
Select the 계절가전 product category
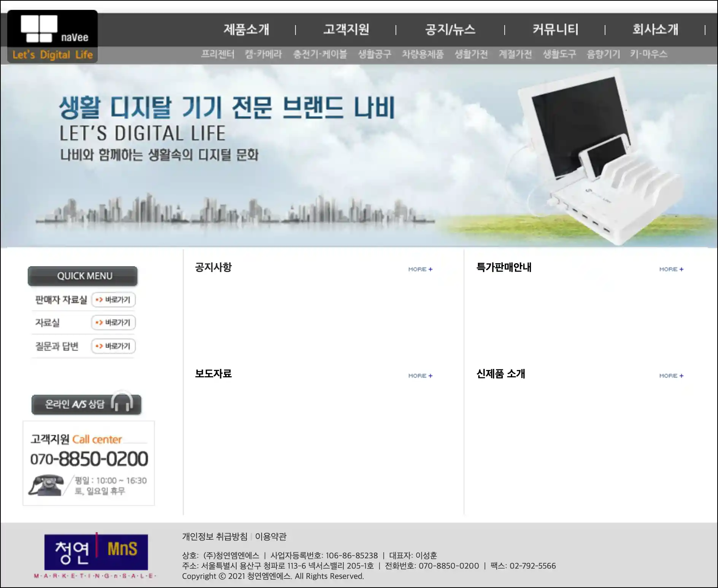tap(515, 54)
